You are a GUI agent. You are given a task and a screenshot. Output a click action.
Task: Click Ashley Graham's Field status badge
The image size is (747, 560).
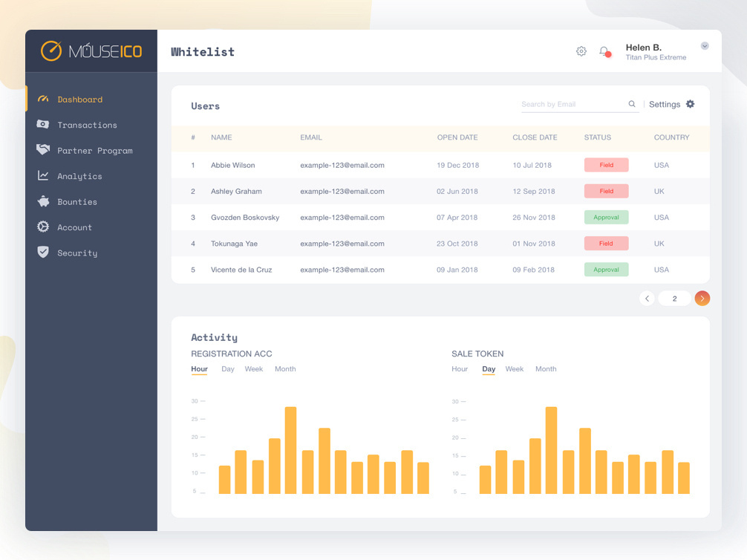point(607,191)
